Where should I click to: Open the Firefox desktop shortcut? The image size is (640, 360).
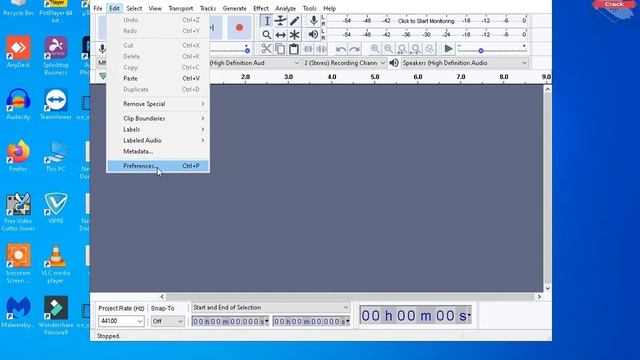(18, 156)
